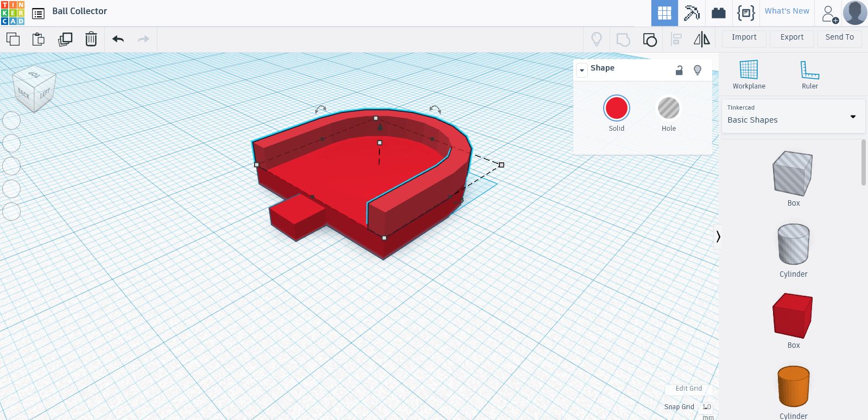The width and height of the screenshot is (868, 420).
Task: Click the first circular view button under the view cube
Action: click(12, 120)
